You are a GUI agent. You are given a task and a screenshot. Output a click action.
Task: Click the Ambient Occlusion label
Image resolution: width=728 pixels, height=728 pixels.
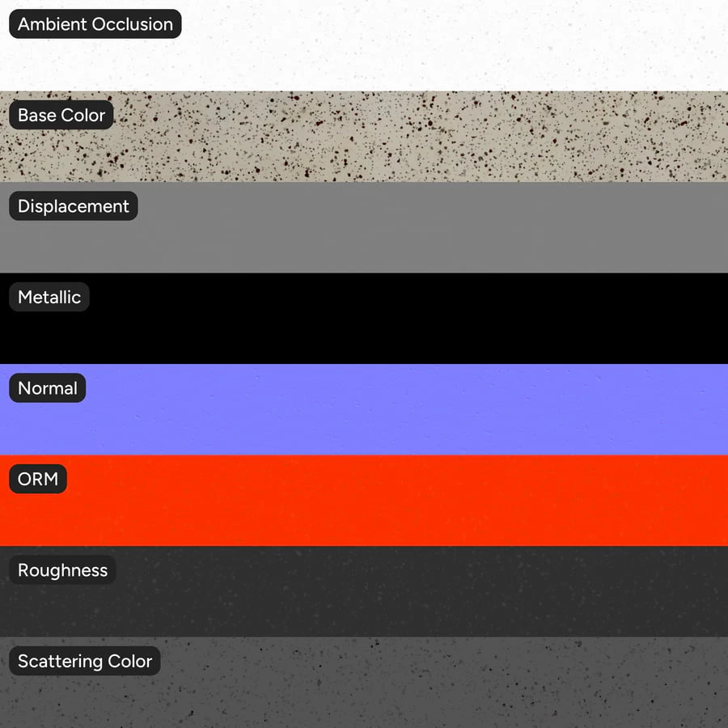pyautogui.click(x=95, y=24)
